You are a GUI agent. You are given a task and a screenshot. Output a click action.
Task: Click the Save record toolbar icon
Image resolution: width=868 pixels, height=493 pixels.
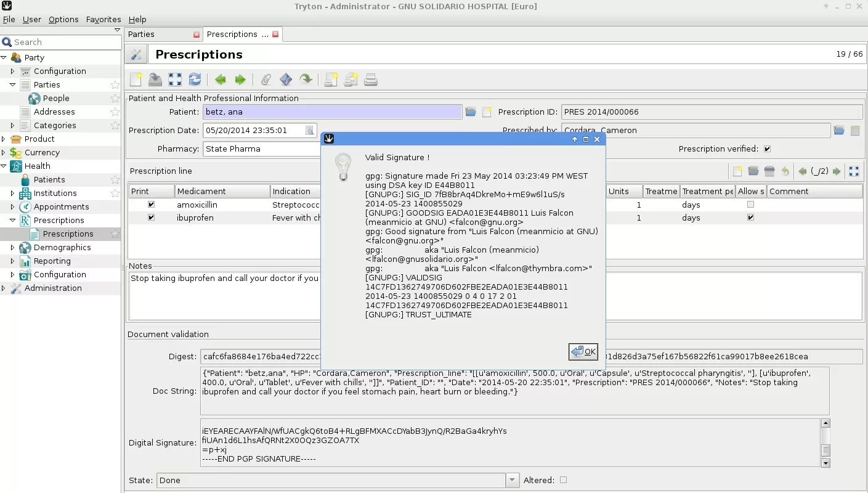155,79
